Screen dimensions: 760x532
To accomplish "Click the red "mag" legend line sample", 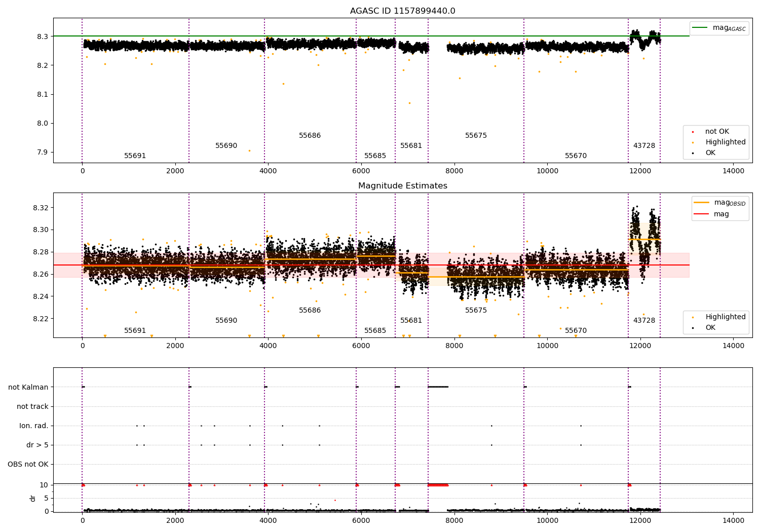I will 701,214.
